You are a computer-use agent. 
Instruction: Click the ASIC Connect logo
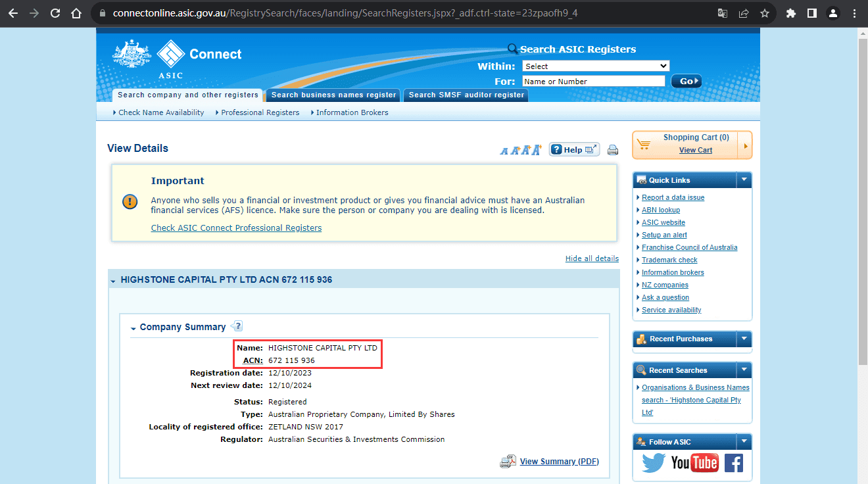pos(178,59)
